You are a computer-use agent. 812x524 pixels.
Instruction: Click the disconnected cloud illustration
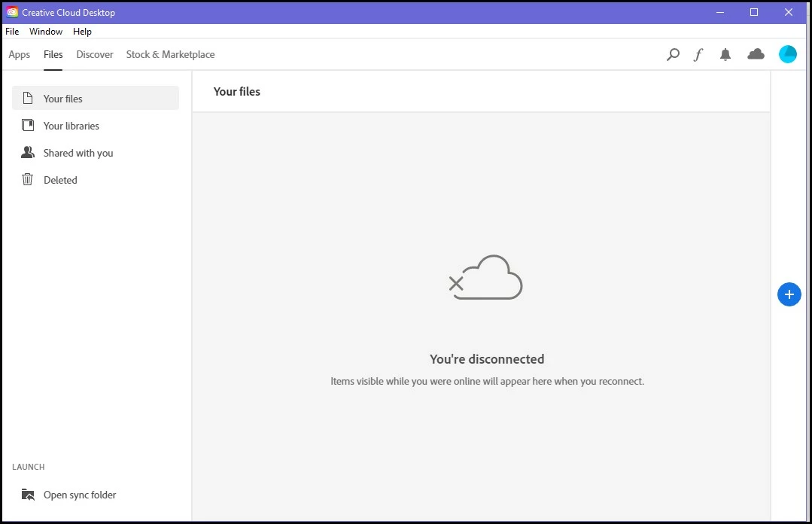coord(485,277)
